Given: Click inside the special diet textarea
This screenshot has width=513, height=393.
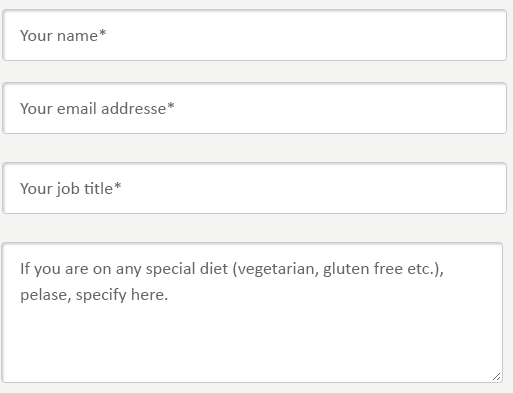Looking at the screenshot, I should (252, 313).
